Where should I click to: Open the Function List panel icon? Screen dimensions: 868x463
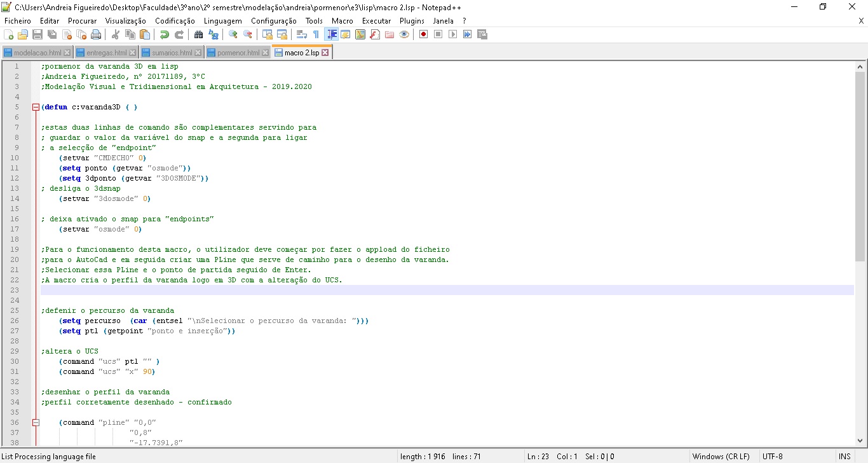pos(375,34)
